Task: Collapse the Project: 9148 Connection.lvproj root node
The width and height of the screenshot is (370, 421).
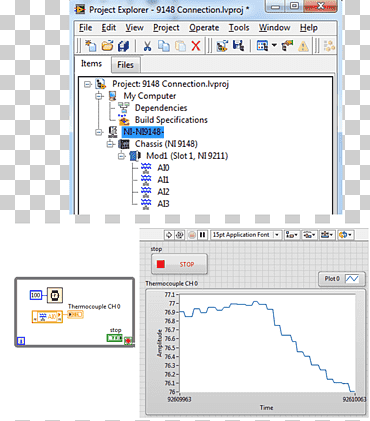Action: click(88, 84)
